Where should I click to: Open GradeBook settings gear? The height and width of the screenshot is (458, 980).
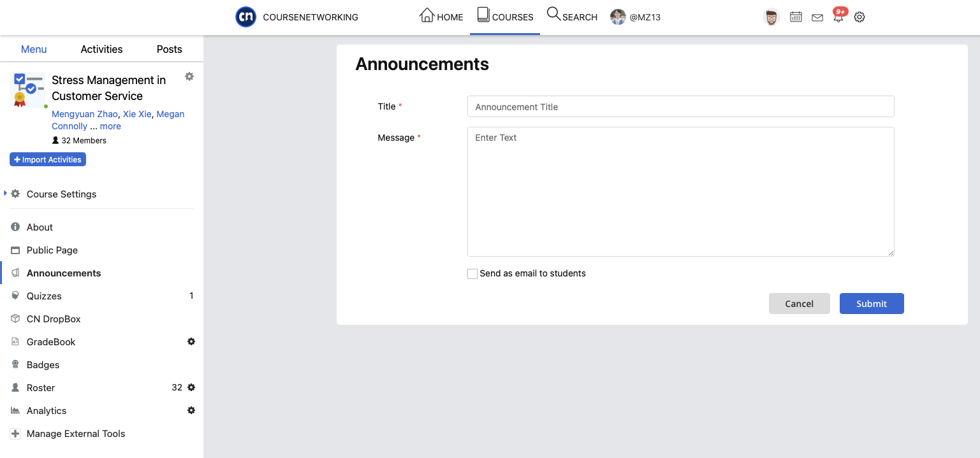[x=191, y=341]
